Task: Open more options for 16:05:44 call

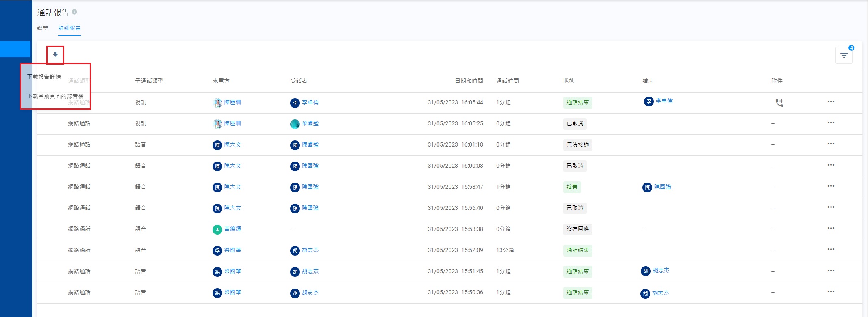Action: pyautogui.click(x=831, y=101)
